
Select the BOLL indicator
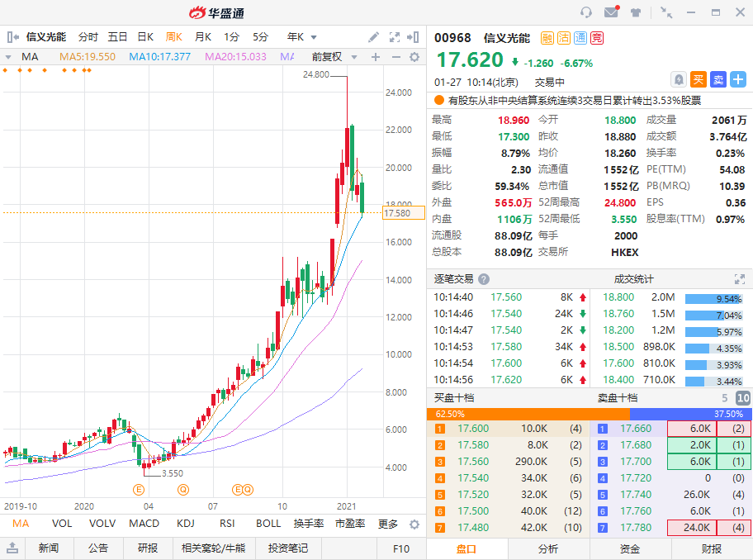pos(268,524)
